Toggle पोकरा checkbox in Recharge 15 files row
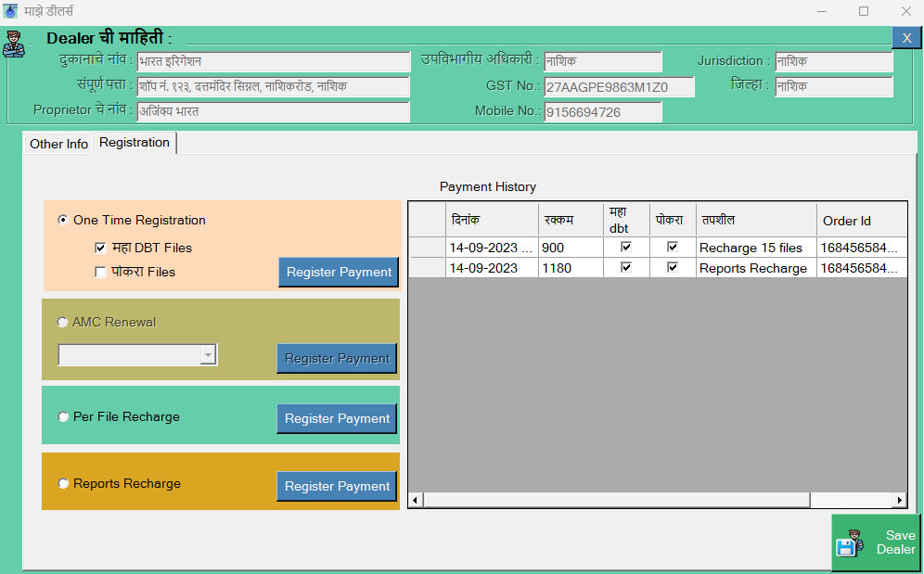924x574 pixels. [673, 247]
